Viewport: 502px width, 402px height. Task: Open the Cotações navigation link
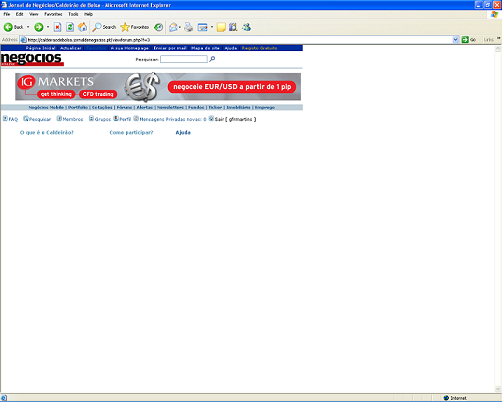(102, 107)
